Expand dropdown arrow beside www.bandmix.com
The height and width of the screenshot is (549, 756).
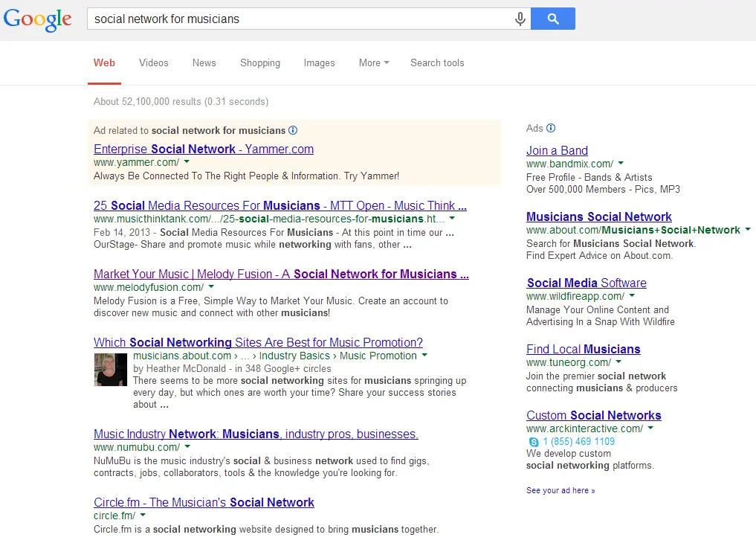click(x=621, y=164)
